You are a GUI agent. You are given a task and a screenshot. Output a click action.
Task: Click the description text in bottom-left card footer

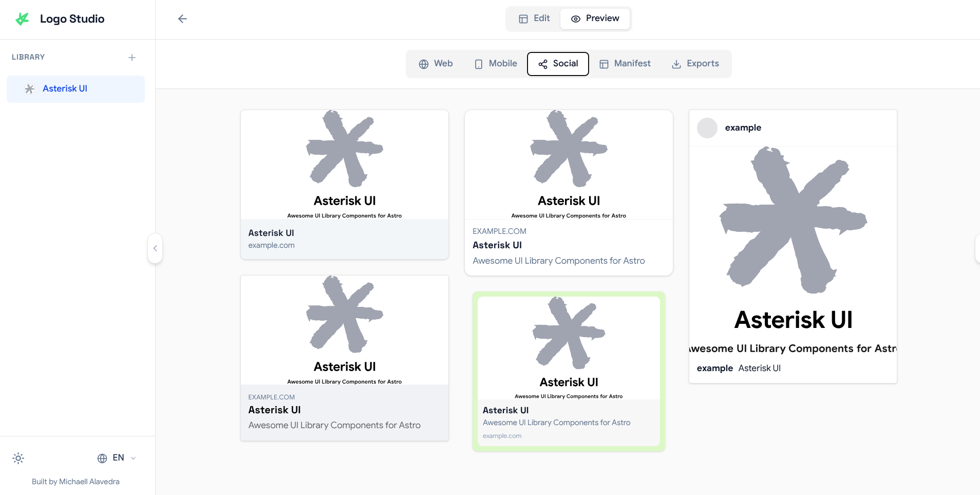click(334, 426)
